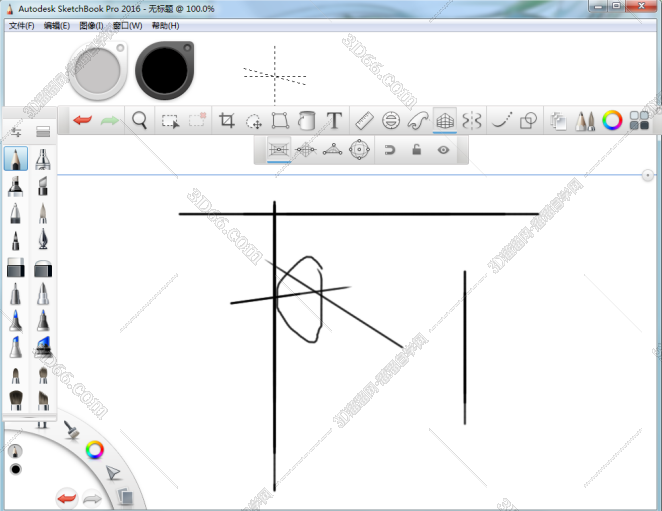Select the Marker brush in the palette

tap(16, 186)
